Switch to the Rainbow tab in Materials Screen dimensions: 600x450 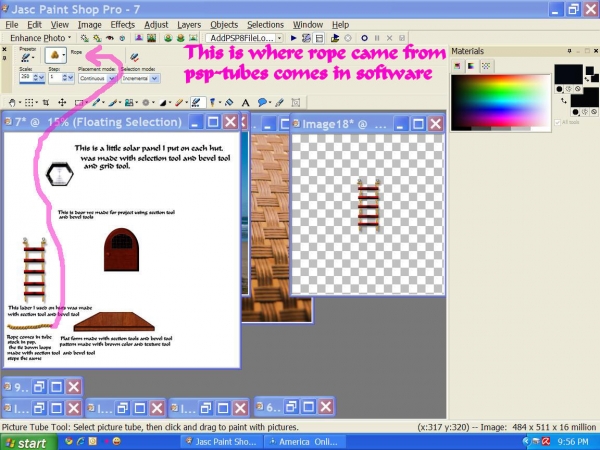(x=471, y=66)
